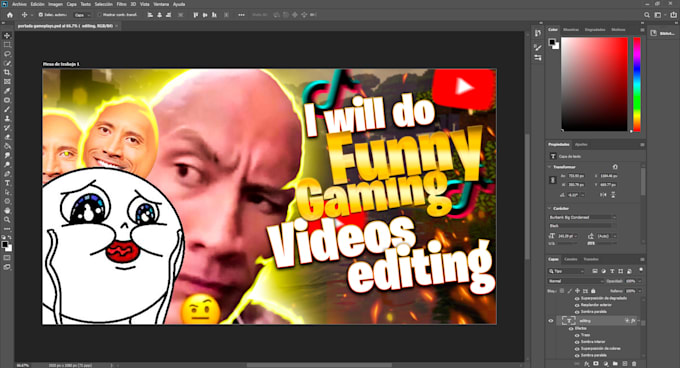
Task: Open the search magnifier at top right
Action: click(x=647, y=15)
